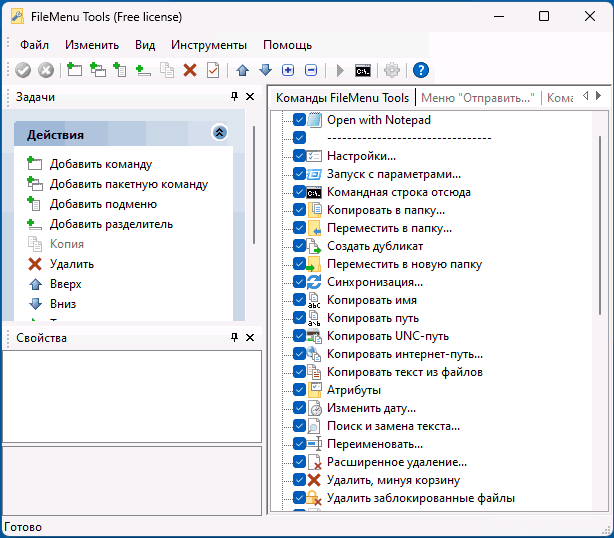Click red X Delete toolbar icon
This screenshot has width=614, height=538.
click(x=190, y=70)
